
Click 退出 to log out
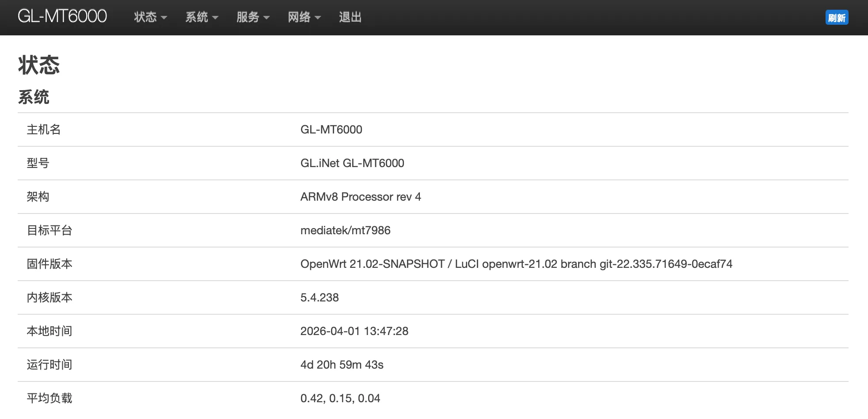(350, 17)
